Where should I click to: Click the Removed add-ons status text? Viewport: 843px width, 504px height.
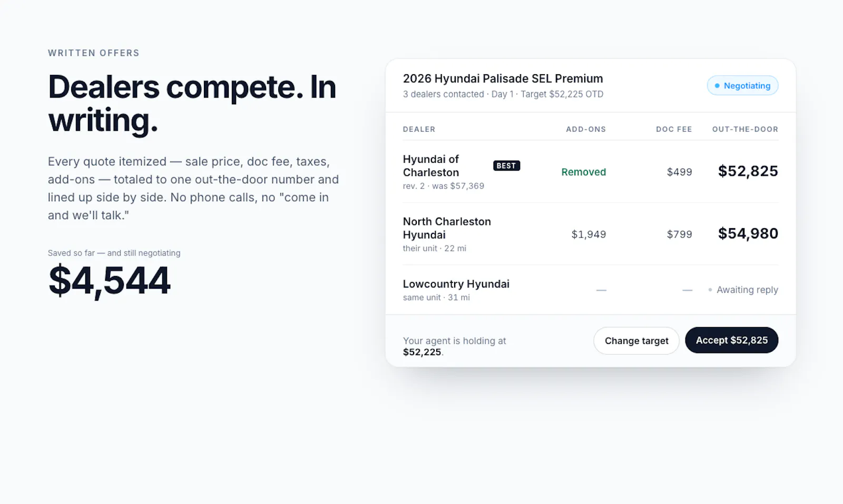tap(583, 172)
